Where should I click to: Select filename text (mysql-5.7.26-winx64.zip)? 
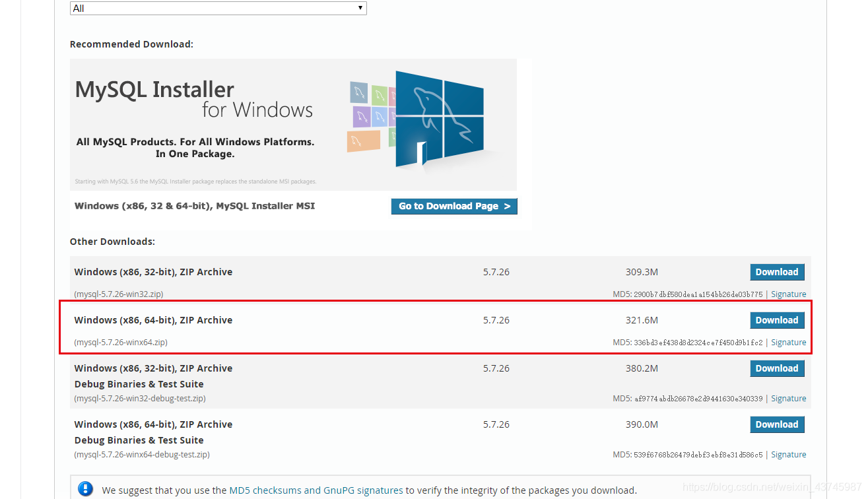121,343
